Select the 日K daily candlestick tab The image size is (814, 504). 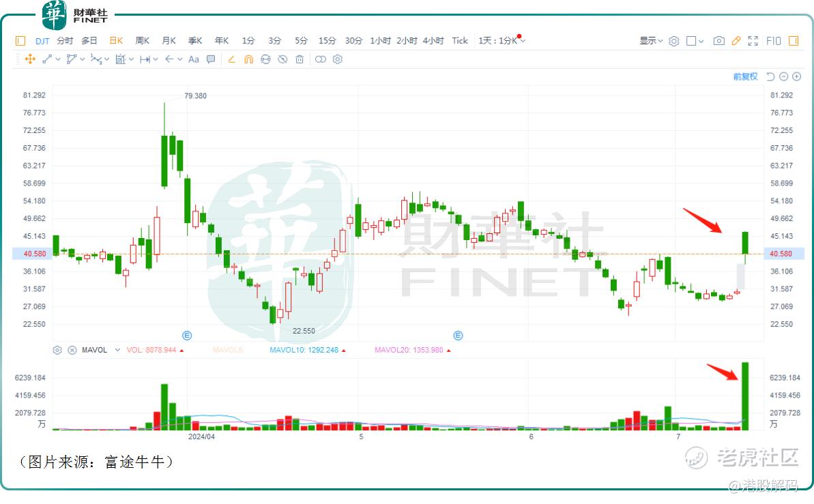click(116, 40)
